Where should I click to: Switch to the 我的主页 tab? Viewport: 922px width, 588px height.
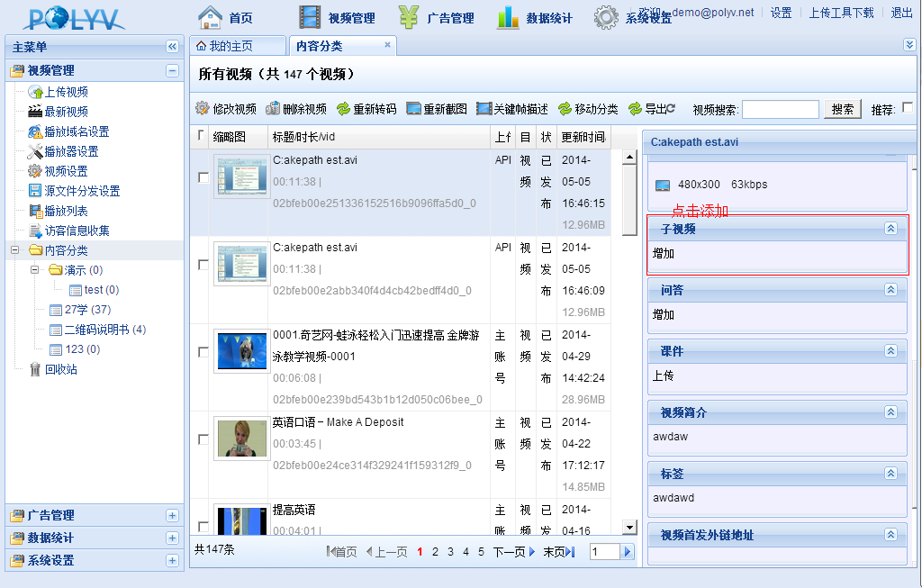click(224, 46)
